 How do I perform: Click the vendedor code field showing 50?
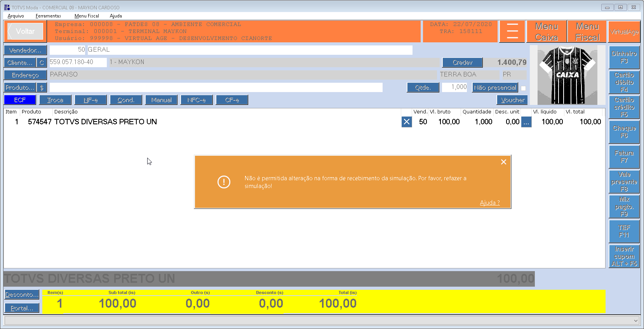[68, 50]
